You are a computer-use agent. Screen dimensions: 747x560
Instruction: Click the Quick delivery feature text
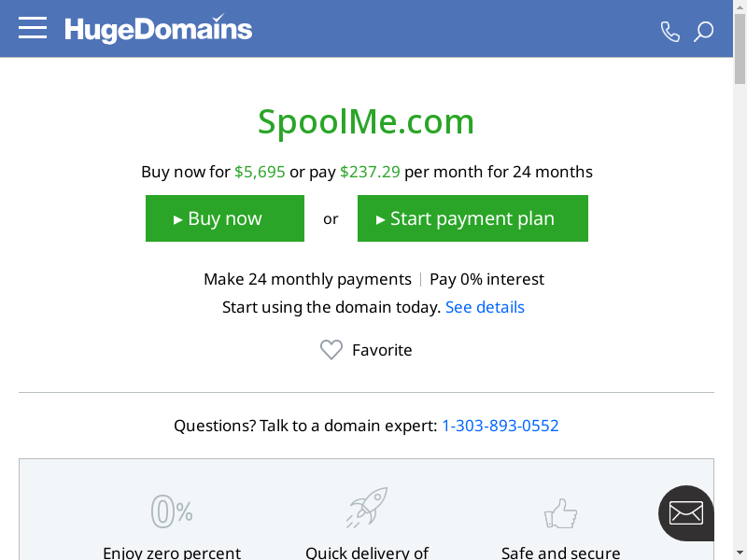pyautogui.click(x=367, y=553)
